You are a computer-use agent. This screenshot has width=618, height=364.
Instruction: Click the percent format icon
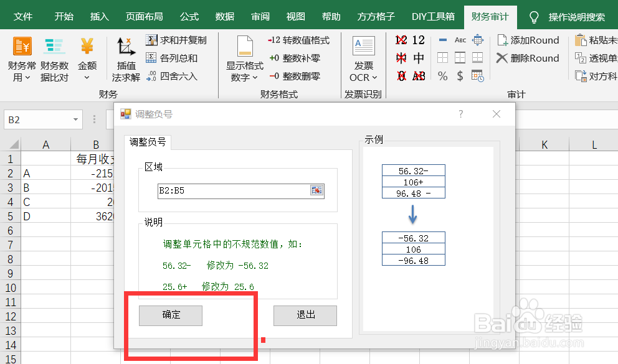click(442, 76)
